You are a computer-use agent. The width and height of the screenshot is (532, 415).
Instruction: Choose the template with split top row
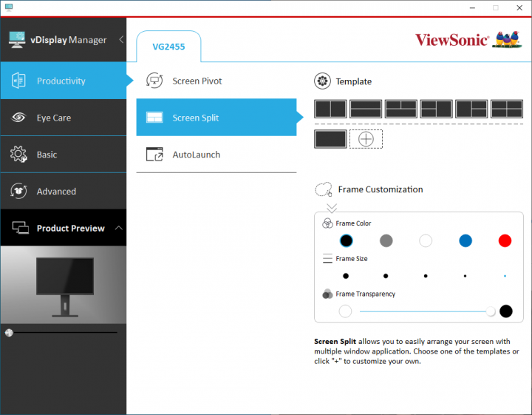(401, 109)
